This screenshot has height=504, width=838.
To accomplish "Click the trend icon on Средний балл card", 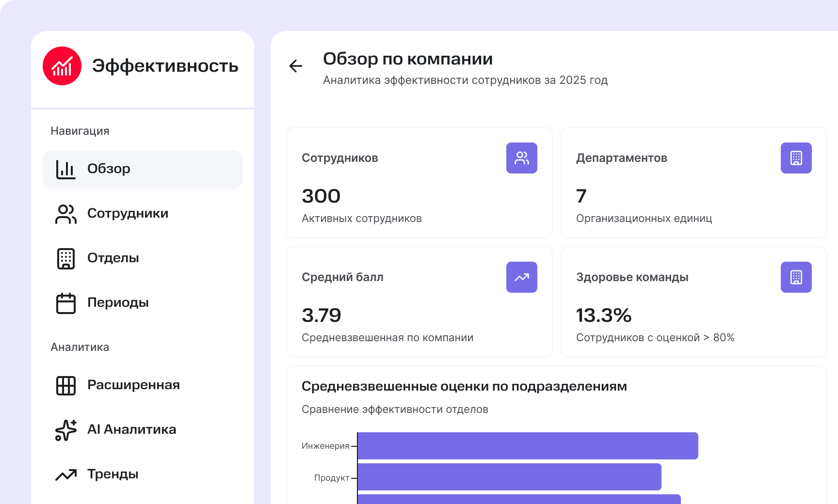I will [x=521, y=277].
